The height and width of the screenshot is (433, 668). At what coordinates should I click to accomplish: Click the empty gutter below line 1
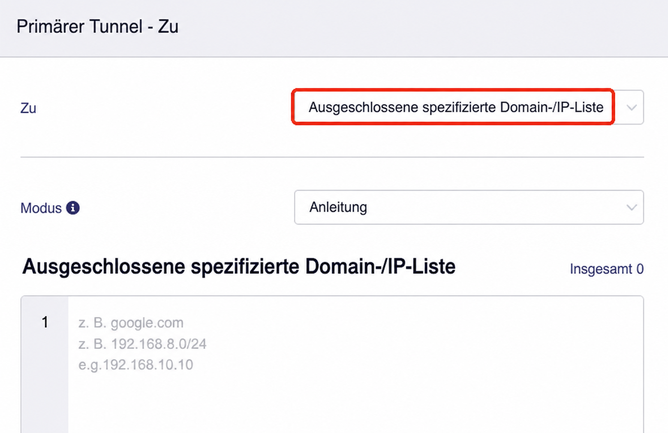pos(45,384)
